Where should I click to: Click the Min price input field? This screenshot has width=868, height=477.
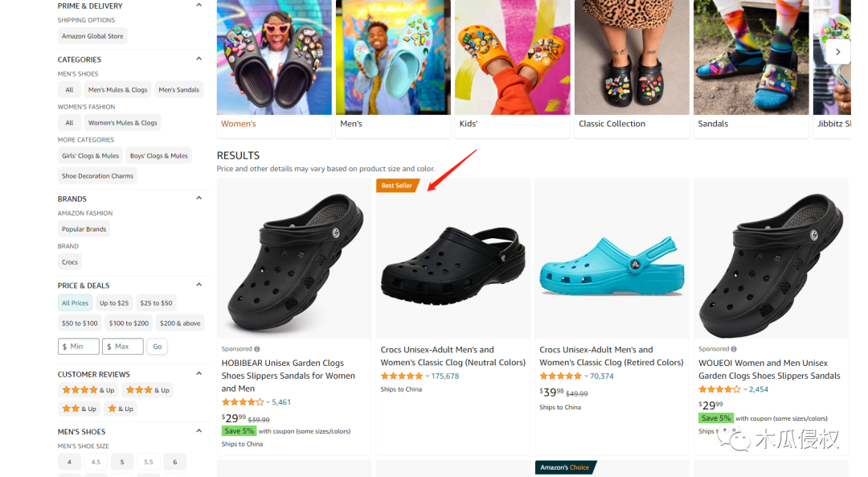(x=79, y=347)
